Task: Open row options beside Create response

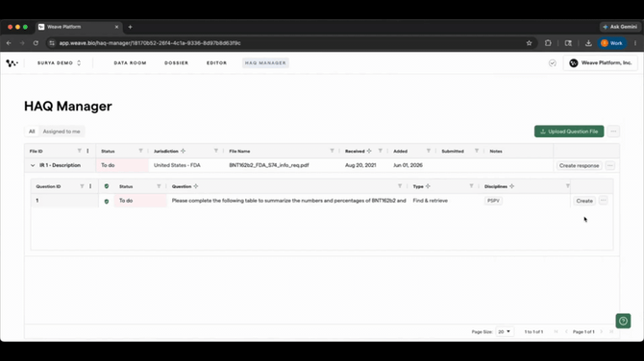Action: pos(610,166)
